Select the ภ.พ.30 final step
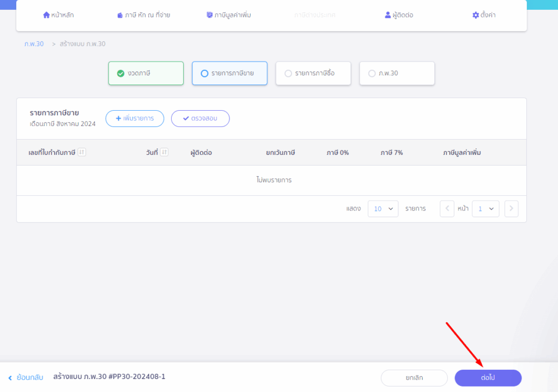The image size is (558, 392). pos(397,73)
